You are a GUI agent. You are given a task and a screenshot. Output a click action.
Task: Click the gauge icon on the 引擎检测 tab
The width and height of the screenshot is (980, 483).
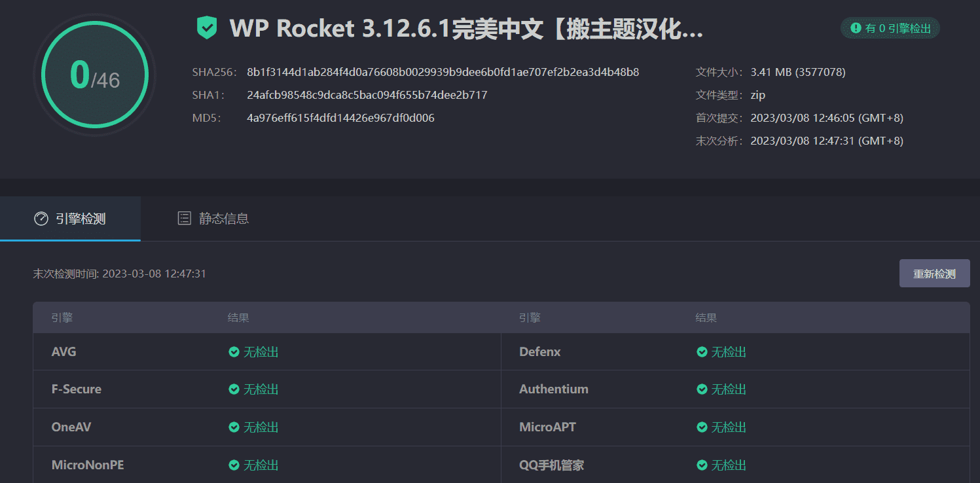point(41,219)
